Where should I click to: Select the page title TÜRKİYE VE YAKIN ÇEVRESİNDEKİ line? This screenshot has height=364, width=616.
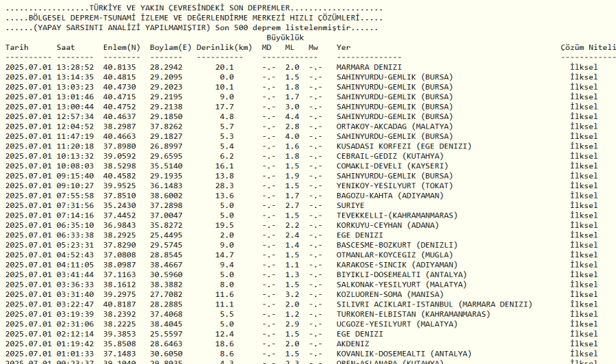pyautogui.click(x=194, y=8)
